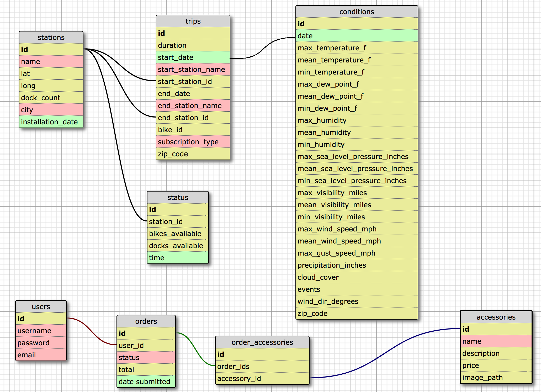Select start_station_id field in trips

pos(193,81)
